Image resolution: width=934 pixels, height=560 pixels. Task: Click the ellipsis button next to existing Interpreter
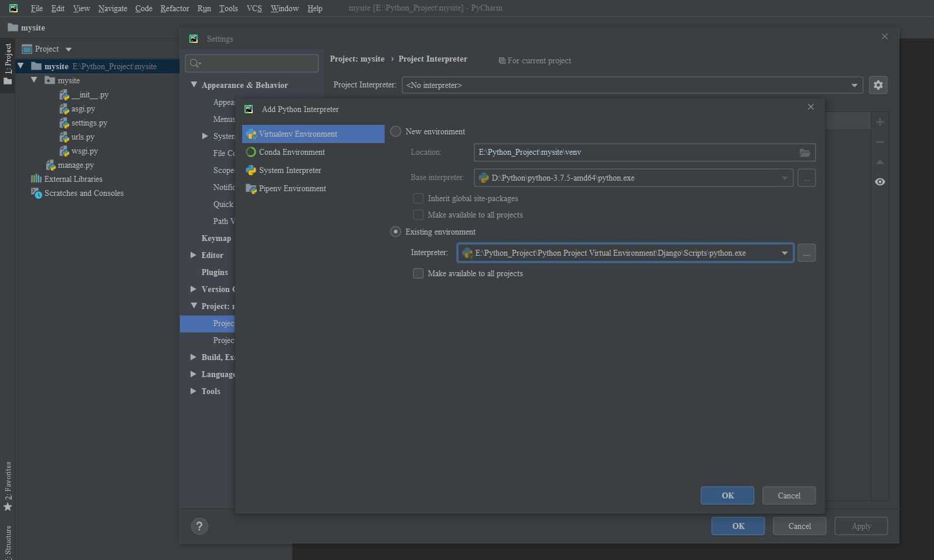tap(807, 253)
